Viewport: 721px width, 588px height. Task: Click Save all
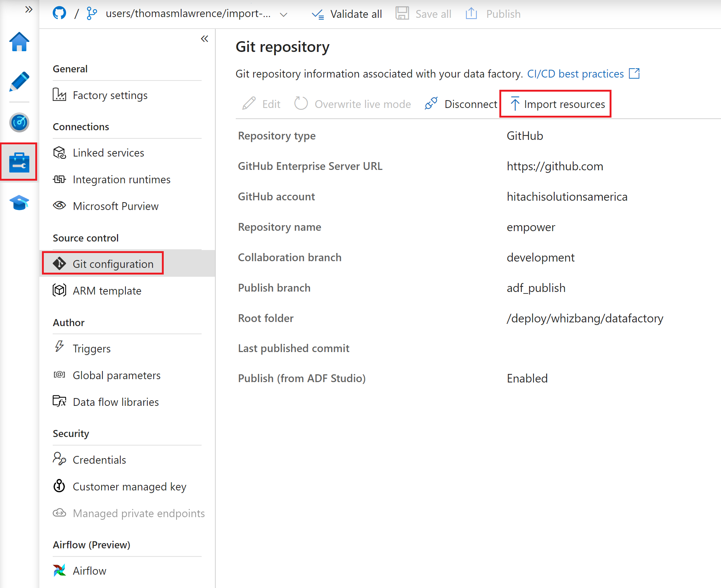(424, 14)
